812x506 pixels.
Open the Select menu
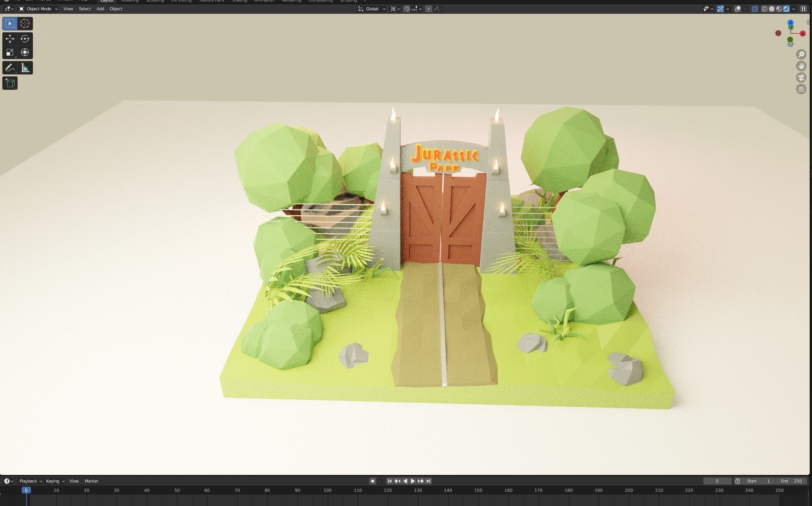coord(85,9)
